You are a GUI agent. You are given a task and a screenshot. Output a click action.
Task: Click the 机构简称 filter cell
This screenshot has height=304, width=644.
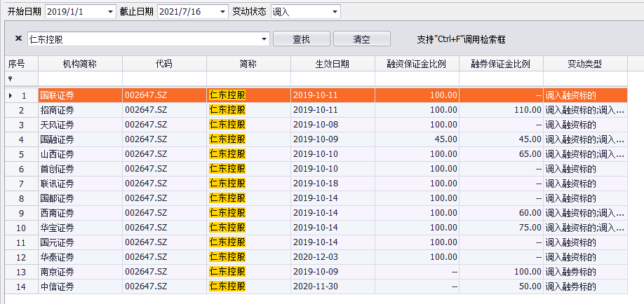[x=80, y=78]
